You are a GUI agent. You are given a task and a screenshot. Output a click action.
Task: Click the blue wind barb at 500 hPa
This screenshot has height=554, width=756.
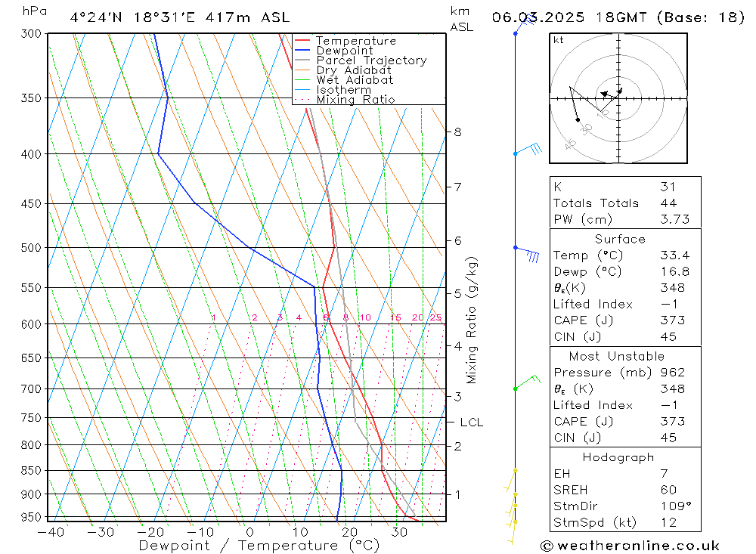pos(526,254)
